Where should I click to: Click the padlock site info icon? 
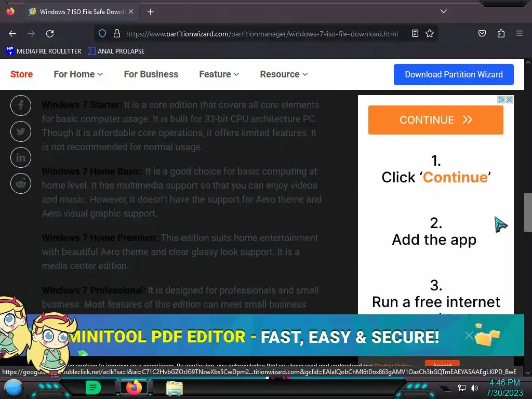click(x=117, y=34)
